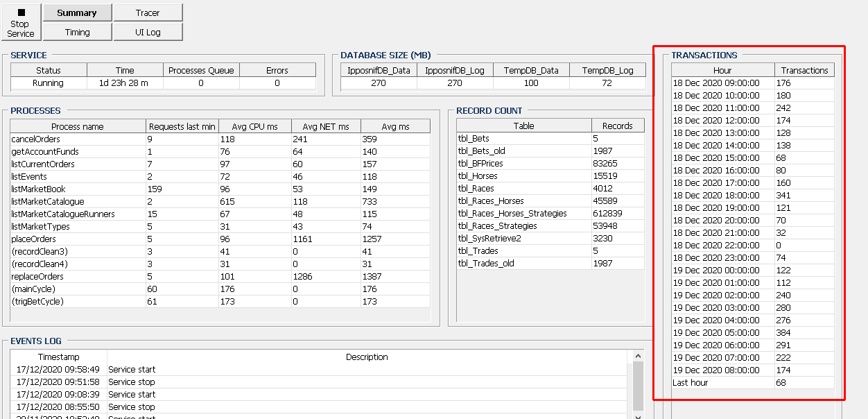The image size is (868, 419).
Task: Open the Timing tab
Action: tap(77, 32)
